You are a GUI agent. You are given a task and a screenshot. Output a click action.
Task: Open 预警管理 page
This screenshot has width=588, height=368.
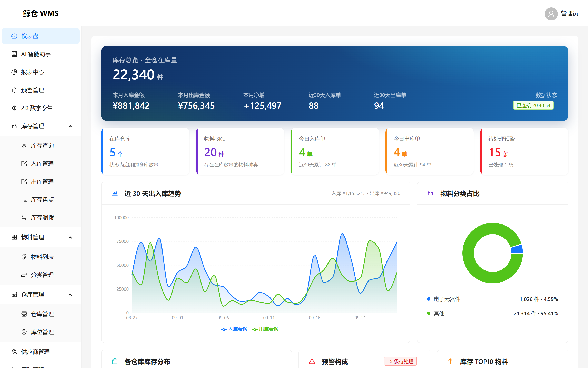[x=41, y=90]
